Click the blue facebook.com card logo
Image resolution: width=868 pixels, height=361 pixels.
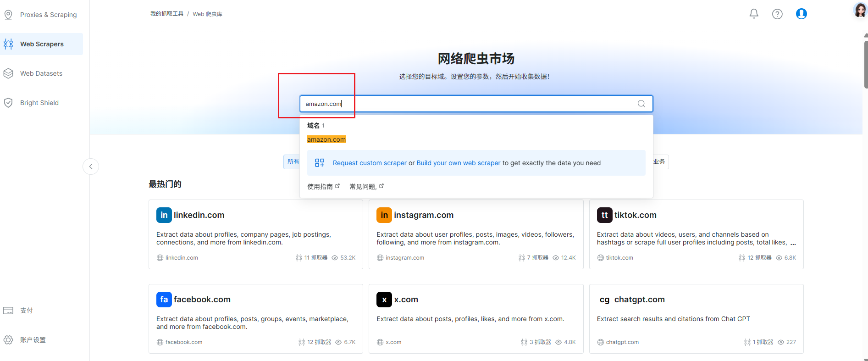(164, 300)
